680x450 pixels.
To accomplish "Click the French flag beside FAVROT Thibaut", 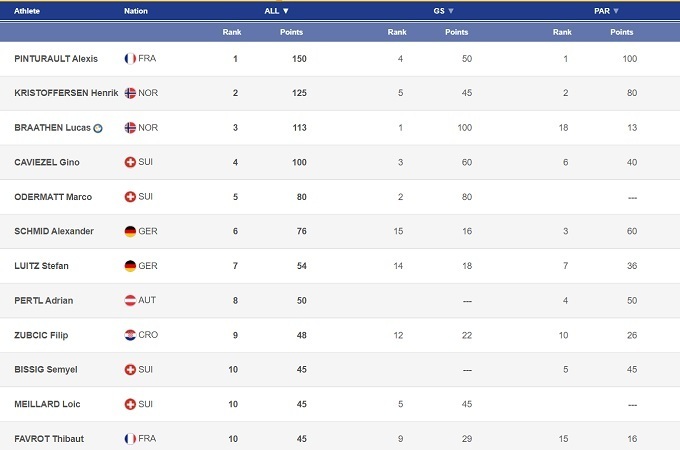I will pos(130,438).
